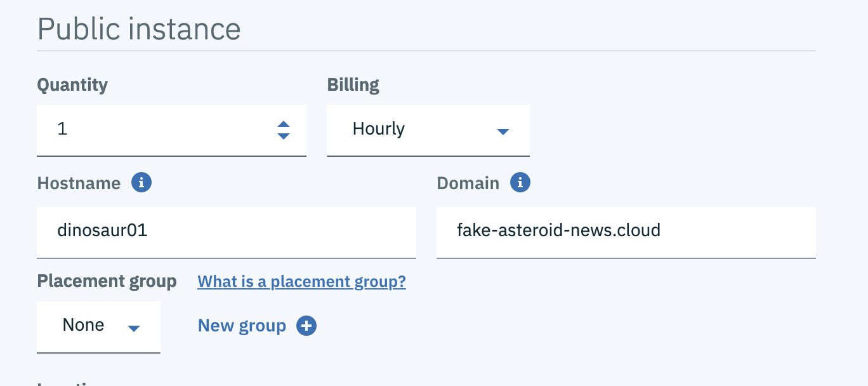Click the Domain info icon
The height and width of the screenshot is (386, 868).
[x=520, y=183]
